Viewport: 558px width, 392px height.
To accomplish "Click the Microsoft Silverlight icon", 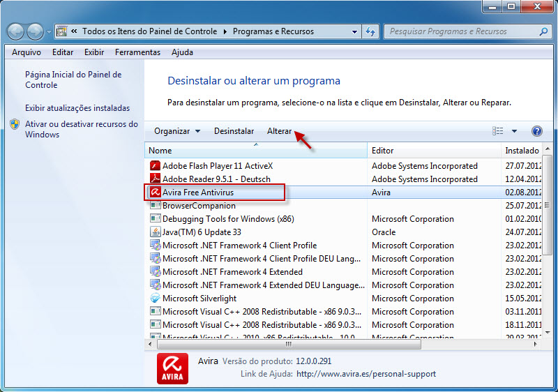I will [x=155, y=298].
